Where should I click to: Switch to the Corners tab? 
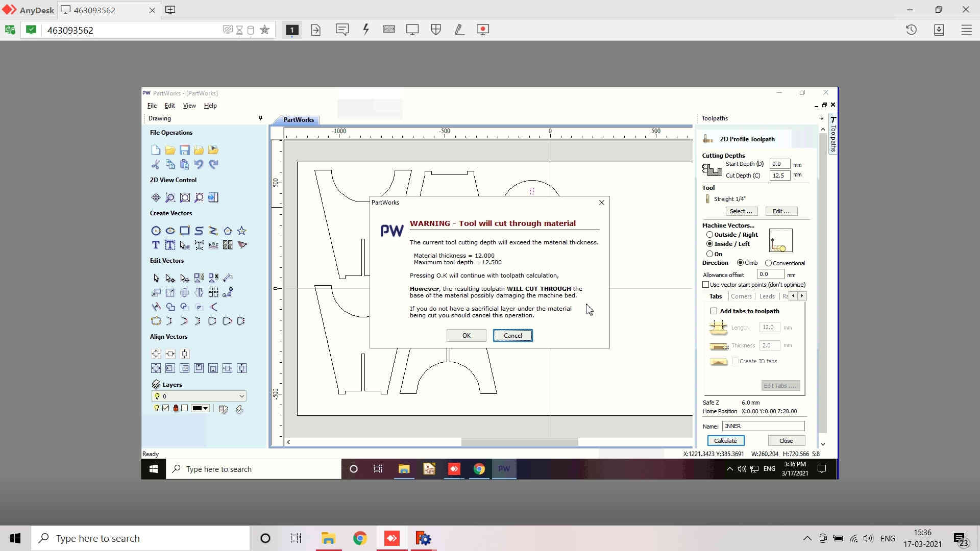point(741,296)
